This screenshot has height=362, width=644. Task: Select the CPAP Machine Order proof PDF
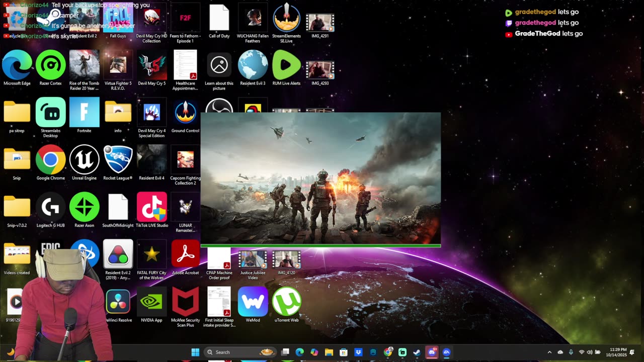click(219, 263)
